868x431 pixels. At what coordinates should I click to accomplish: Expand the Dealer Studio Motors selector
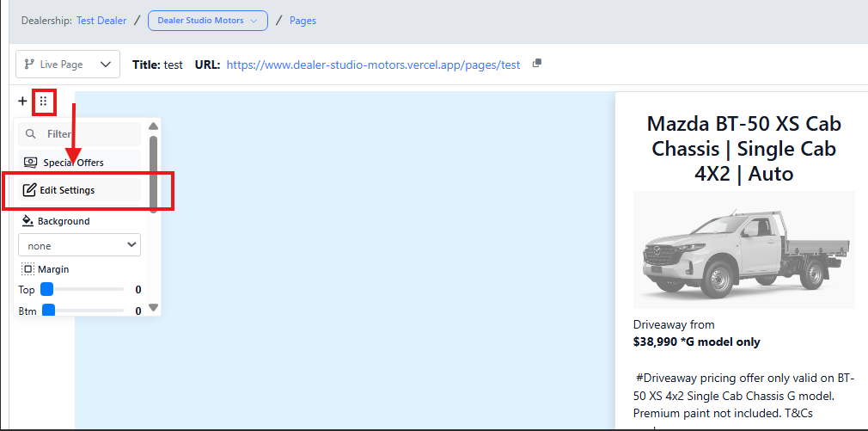coord(207,21)
